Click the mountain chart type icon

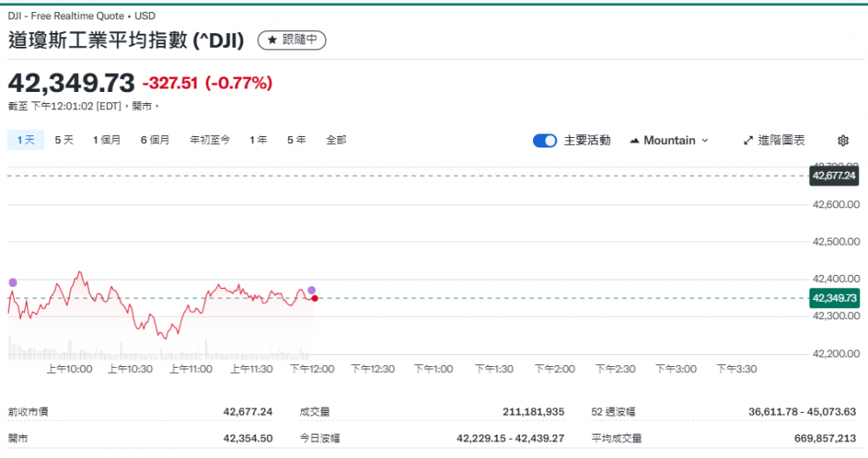[x=634, y=141]
